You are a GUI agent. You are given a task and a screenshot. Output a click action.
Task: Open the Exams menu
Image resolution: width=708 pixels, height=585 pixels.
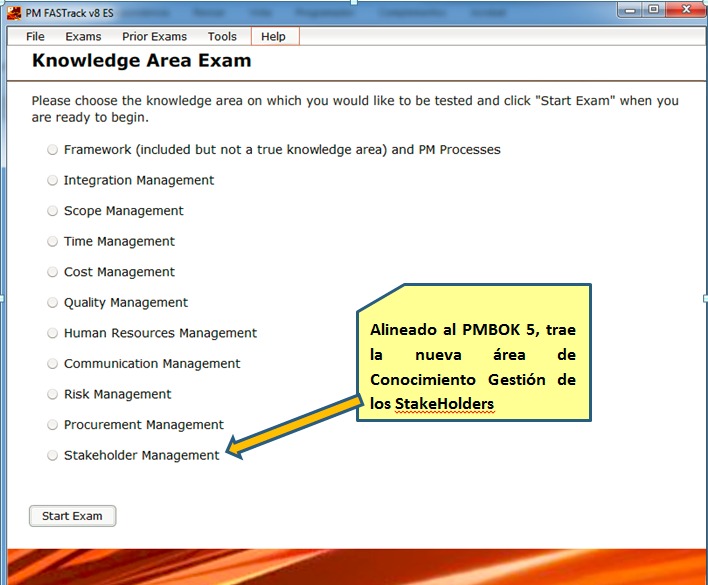(x=83, y=37)
